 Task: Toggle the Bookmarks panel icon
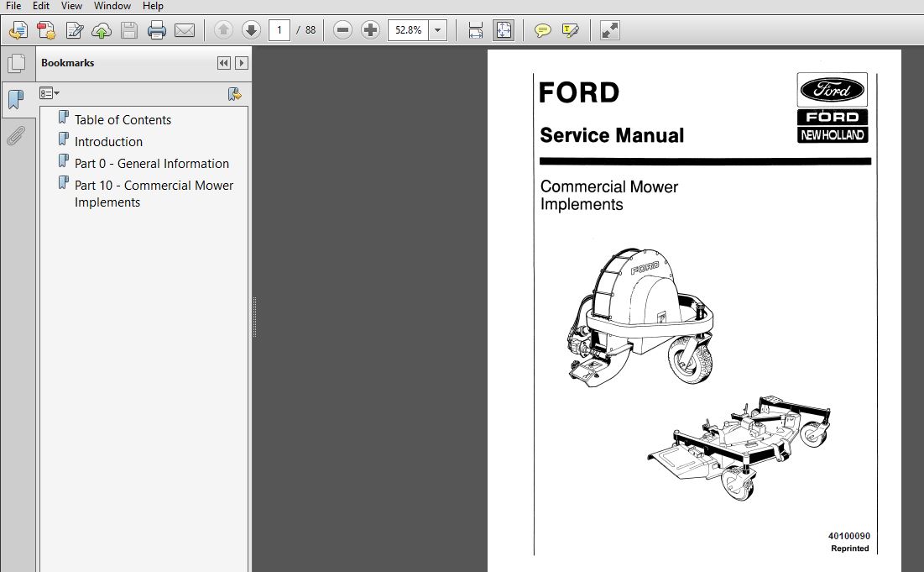coord(17,100)
